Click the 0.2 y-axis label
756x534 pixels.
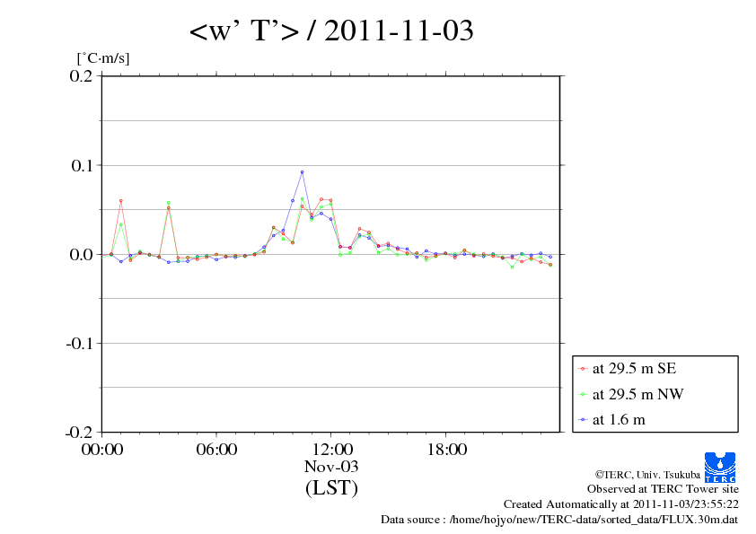(x=81, y=76)
